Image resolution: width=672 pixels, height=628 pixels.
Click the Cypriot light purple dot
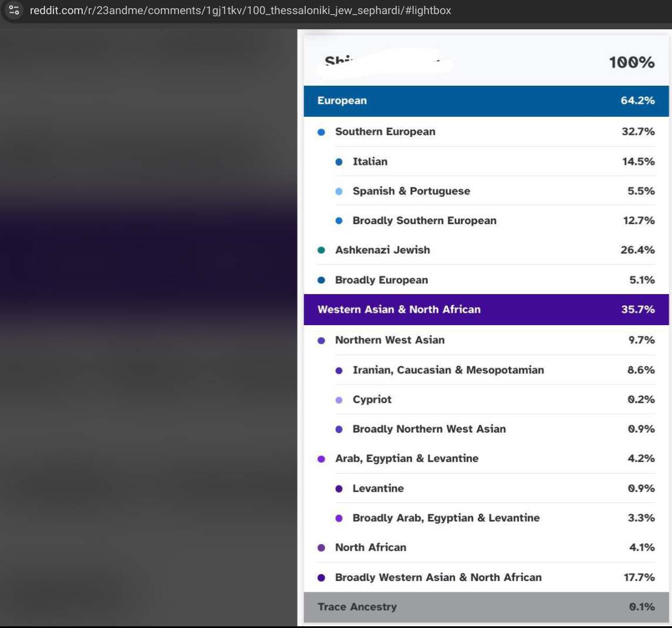[339, 400]
